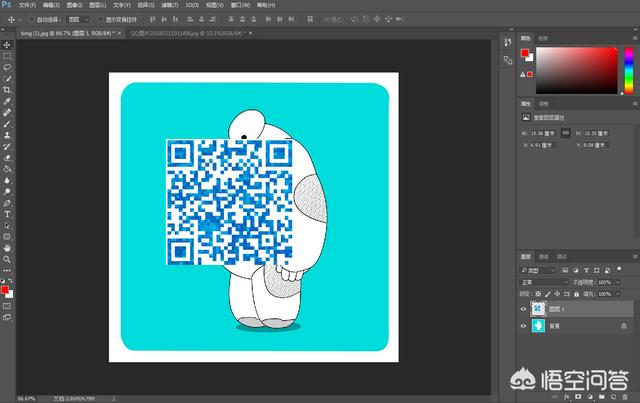Swap foreground and background colors in toolbox
Image resolution: width=640 pixels, height=403 pixels.
coord(11,281)
